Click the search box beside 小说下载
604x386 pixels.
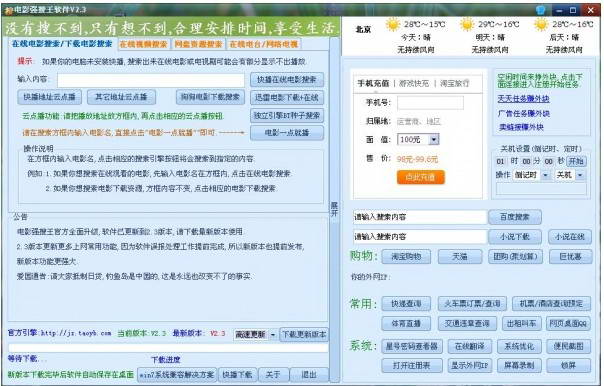(419, 237)
